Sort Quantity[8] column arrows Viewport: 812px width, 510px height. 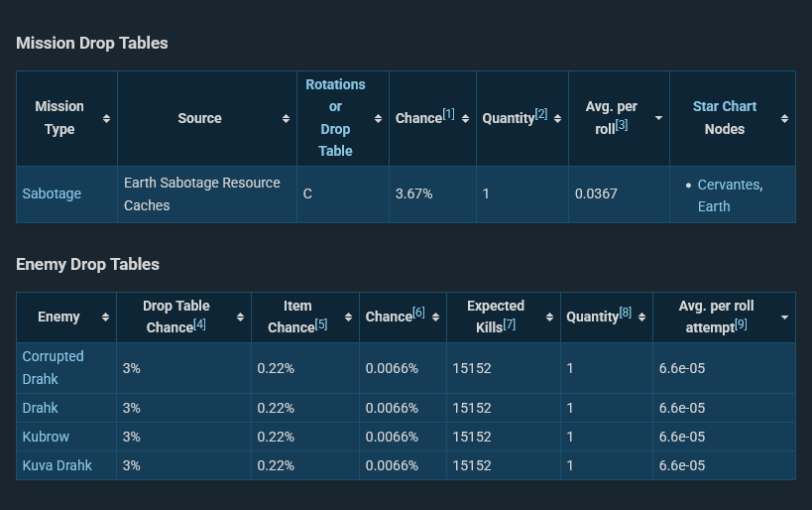(641, 317)
